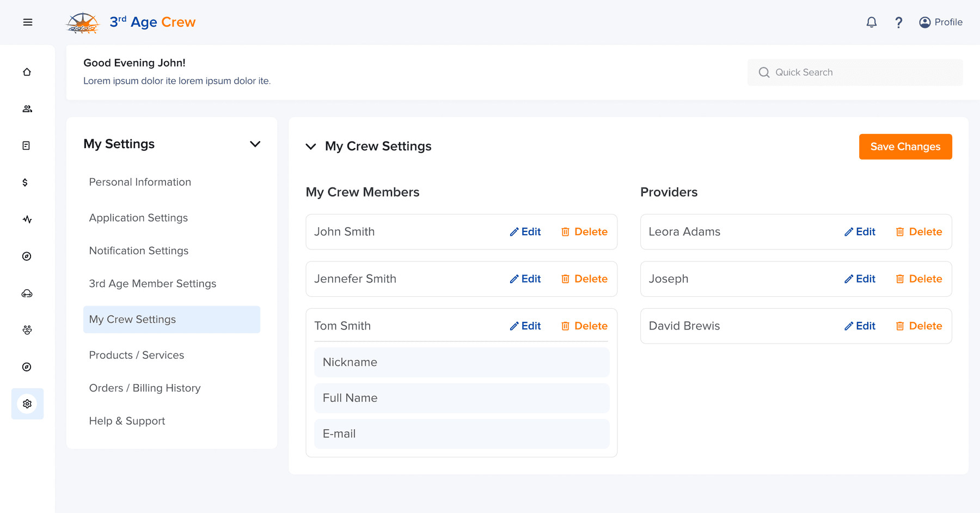Select My Crew Settings menu item

pyautogui.click(x=171, y=320)
